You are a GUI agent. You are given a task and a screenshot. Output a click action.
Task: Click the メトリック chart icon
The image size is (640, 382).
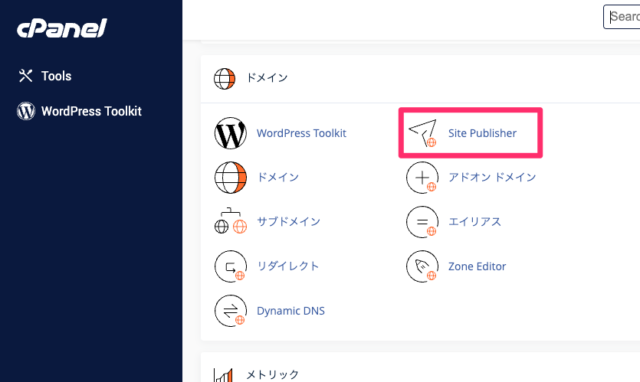point(224,375)
